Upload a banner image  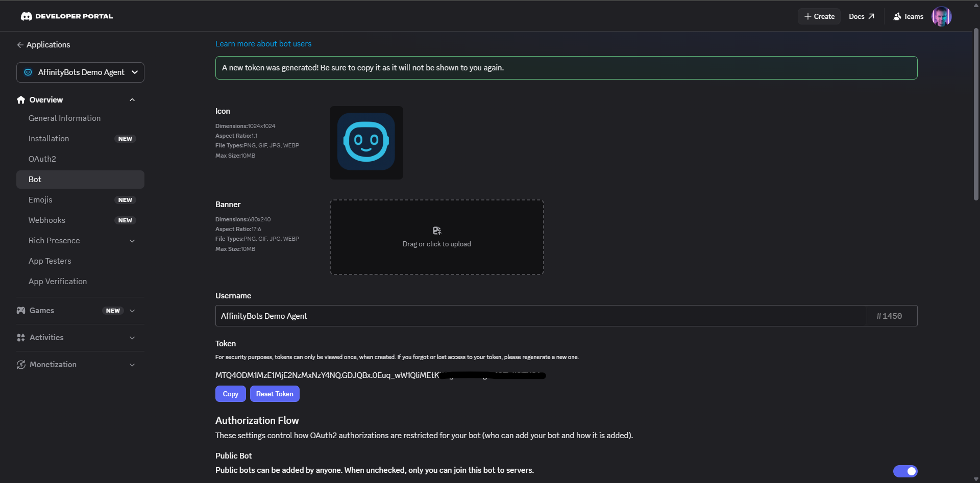[x=436, y=237]
